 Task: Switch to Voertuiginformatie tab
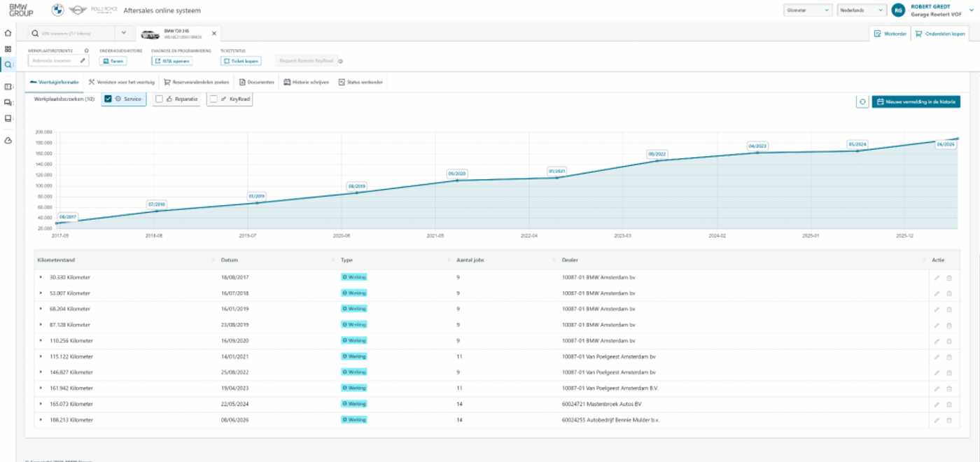point(54,82)
